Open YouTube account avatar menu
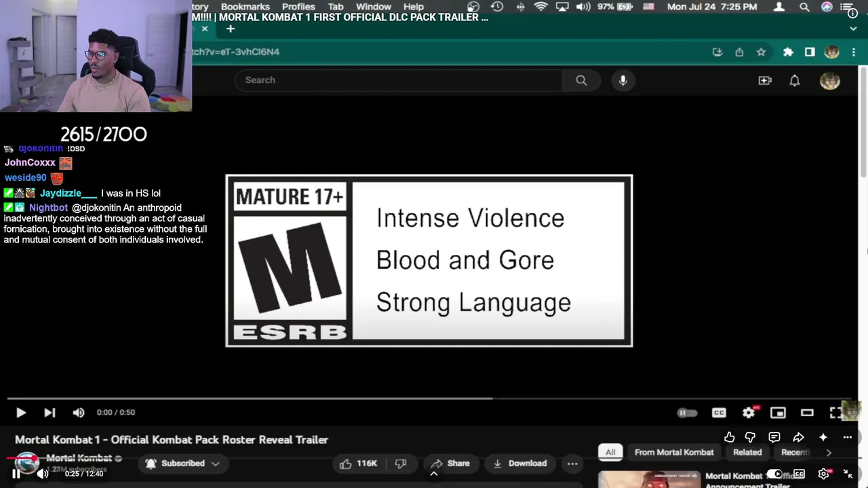The height and width of the screenshot is (488, 868). tap(830, 80)
